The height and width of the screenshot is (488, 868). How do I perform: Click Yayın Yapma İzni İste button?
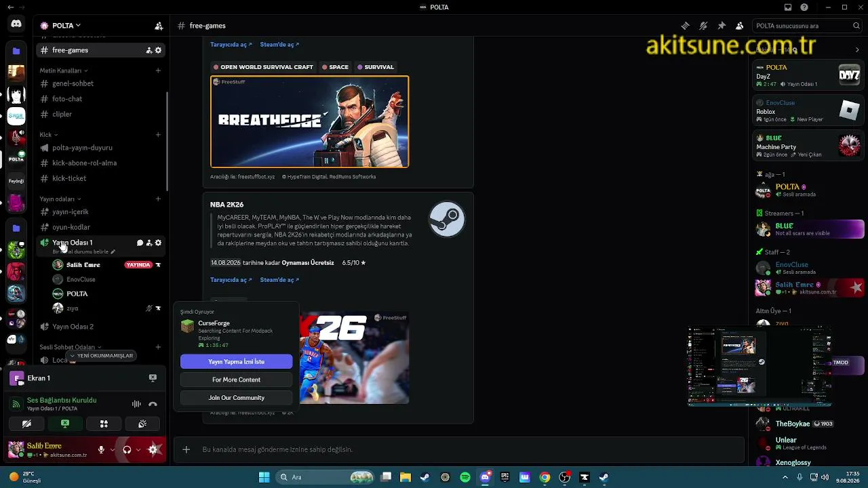[x=236, y=362]
